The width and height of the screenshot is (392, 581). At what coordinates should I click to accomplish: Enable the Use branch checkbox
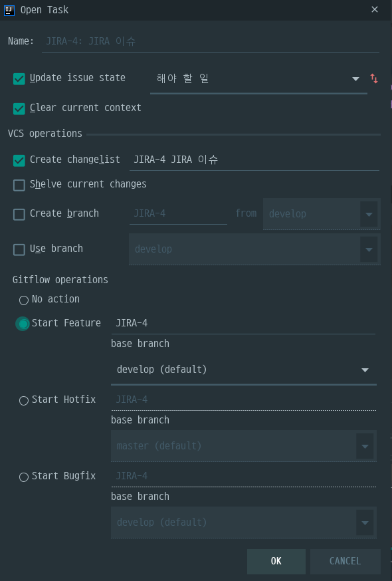[19, 249]
